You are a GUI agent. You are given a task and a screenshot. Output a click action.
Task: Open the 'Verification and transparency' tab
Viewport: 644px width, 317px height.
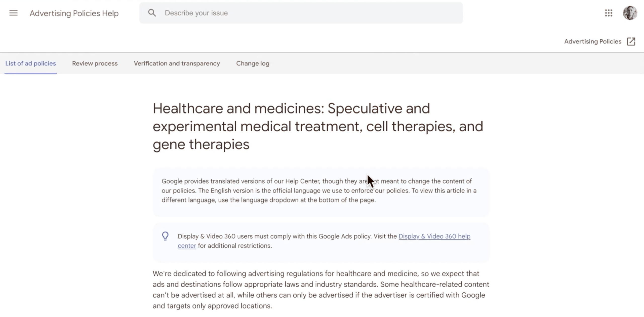click(177, 64)
